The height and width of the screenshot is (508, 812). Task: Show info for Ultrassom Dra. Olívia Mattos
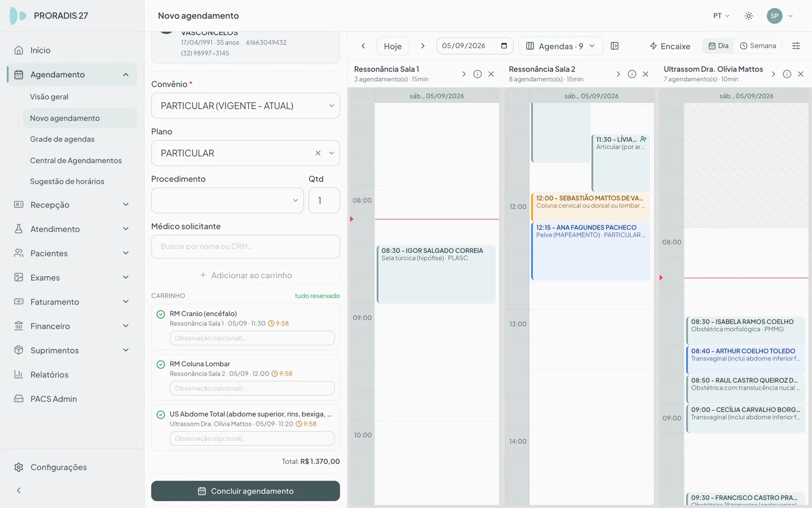(787, 74)
